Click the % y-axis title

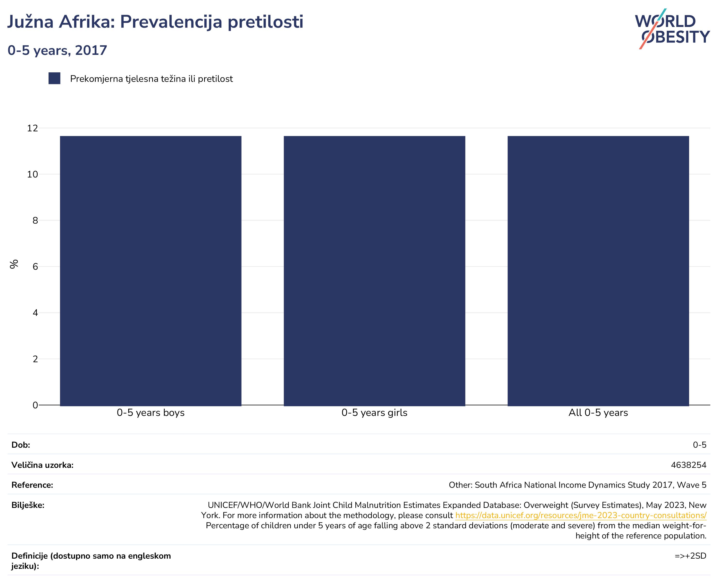[x=14, y=264]
